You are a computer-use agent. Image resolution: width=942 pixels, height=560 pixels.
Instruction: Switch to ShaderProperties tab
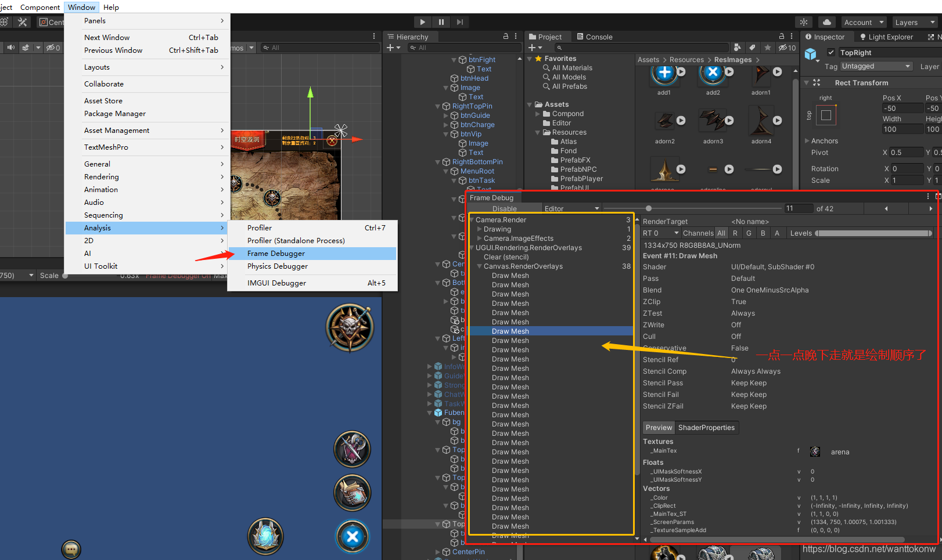pyautogui.click(x=706, y=428)
